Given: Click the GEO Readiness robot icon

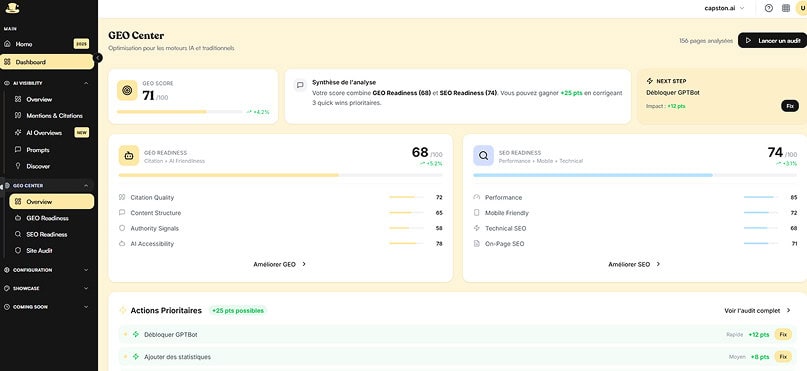Looking at the screenshot, I should [129, 155].
